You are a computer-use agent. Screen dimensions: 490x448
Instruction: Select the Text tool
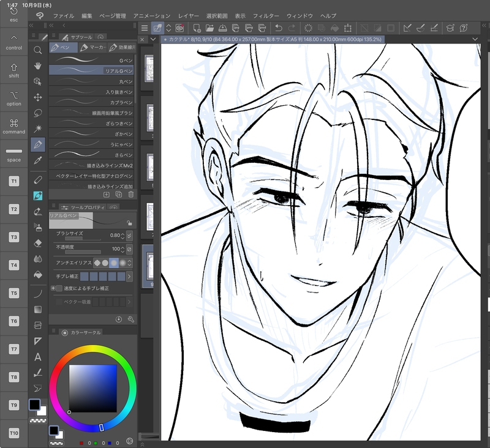coord(38,357)
